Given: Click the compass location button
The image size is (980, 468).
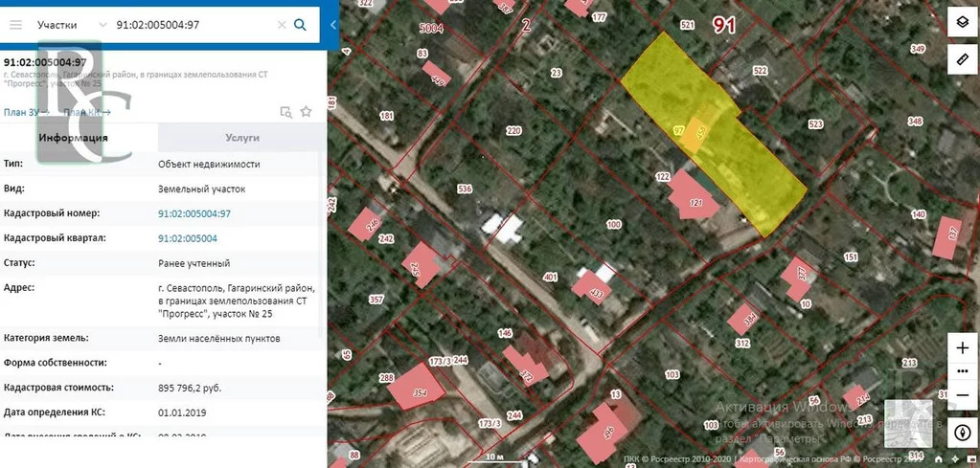Looking at the screenshot, I should [x=963, y=433].
